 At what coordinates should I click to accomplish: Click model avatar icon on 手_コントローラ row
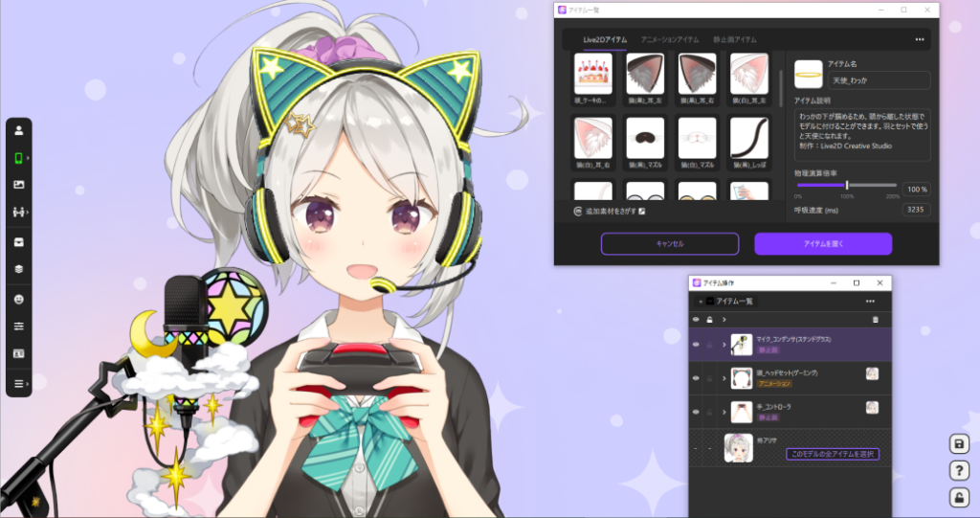pos(872,408)
